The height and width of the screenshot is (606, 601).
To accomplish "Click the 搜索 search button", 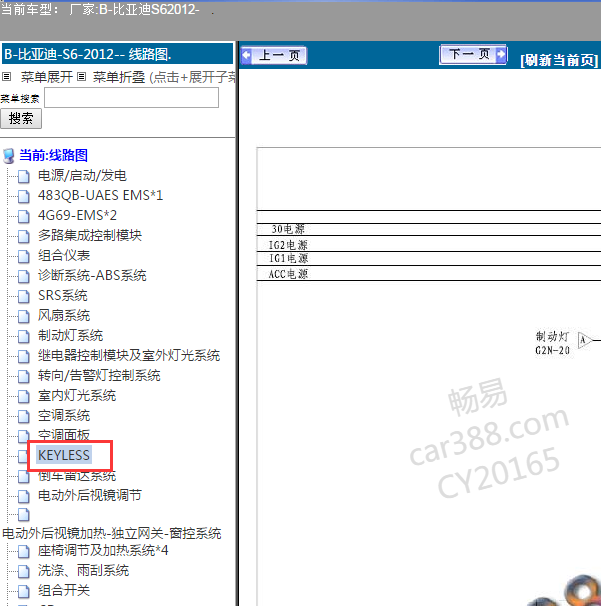I will tap(21, 118).
